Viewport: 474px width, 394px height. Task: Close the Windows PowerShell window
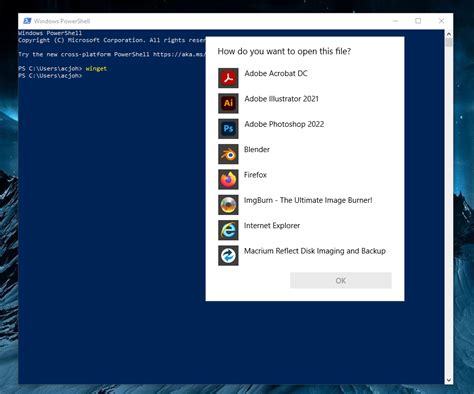441,21
